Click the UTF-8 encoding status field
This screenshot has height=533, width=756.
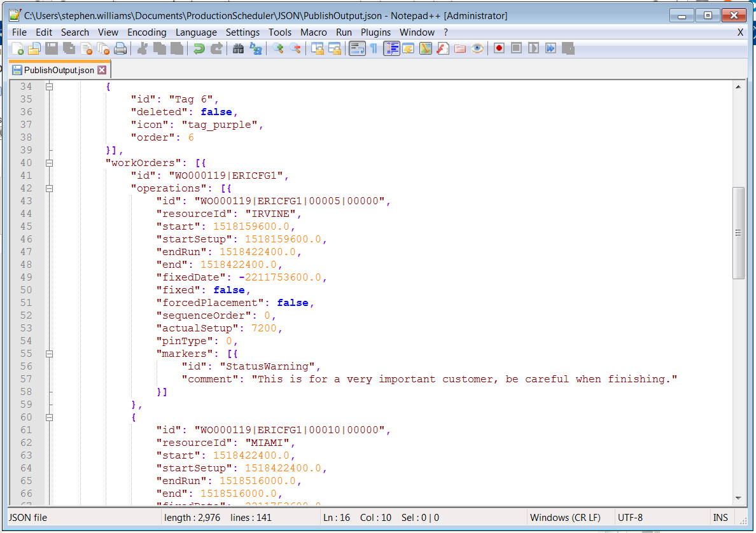click(x=630, y=518)
